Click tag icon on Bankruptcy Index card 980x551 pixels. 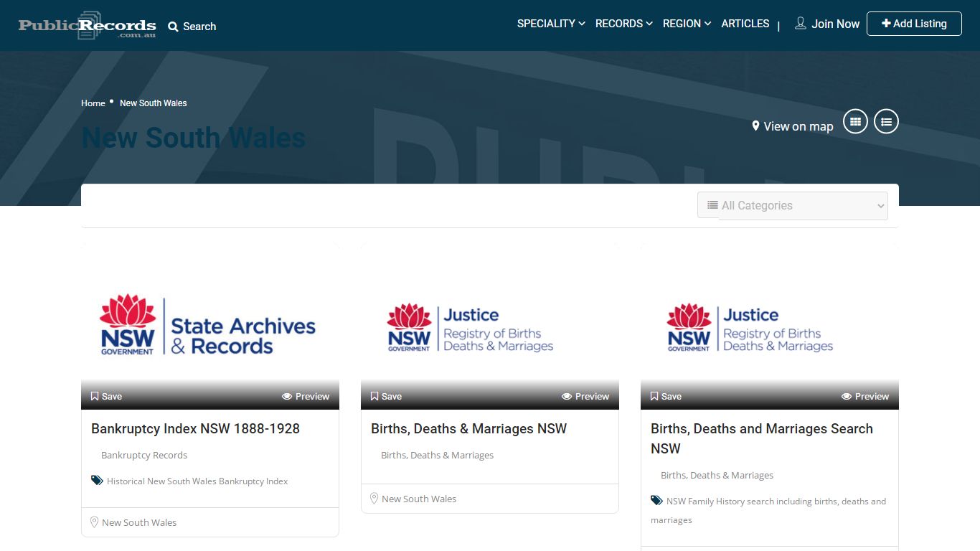(97, 480)
